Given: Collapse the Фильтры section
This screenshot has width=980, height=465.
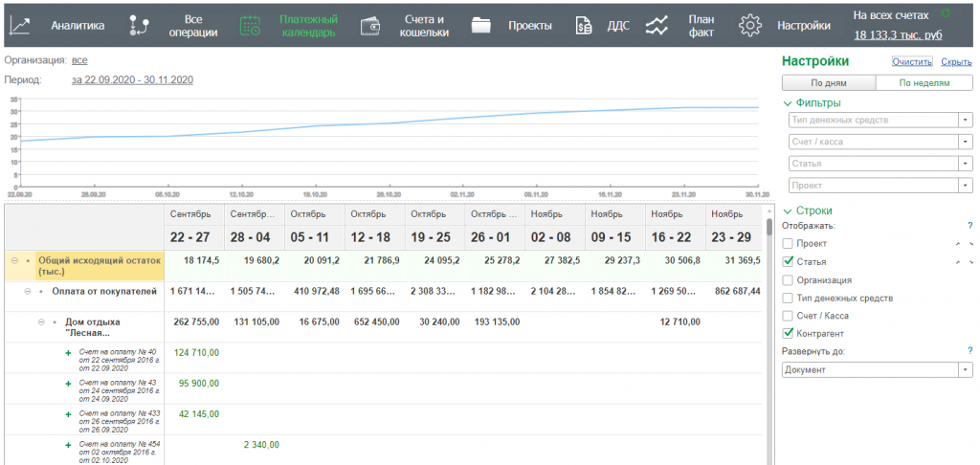Looking at the screenshot, I should point(788,103).
